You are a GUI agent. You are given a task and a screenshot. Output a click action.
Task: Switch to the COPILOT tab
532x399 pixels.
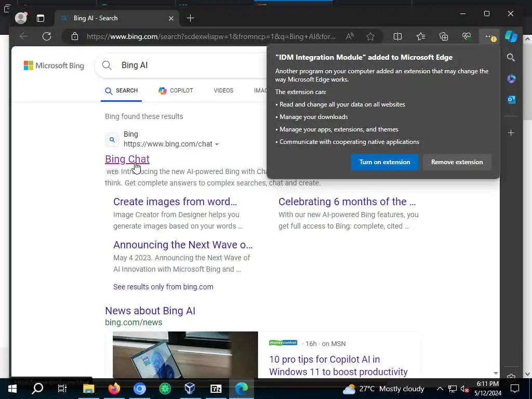pyautogui.click(x=176, y=90)
